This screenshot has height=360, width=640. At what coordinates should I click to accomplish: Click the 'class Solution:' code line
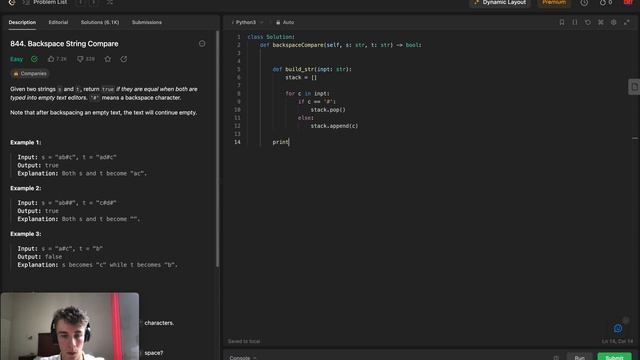tap(271, 37)
